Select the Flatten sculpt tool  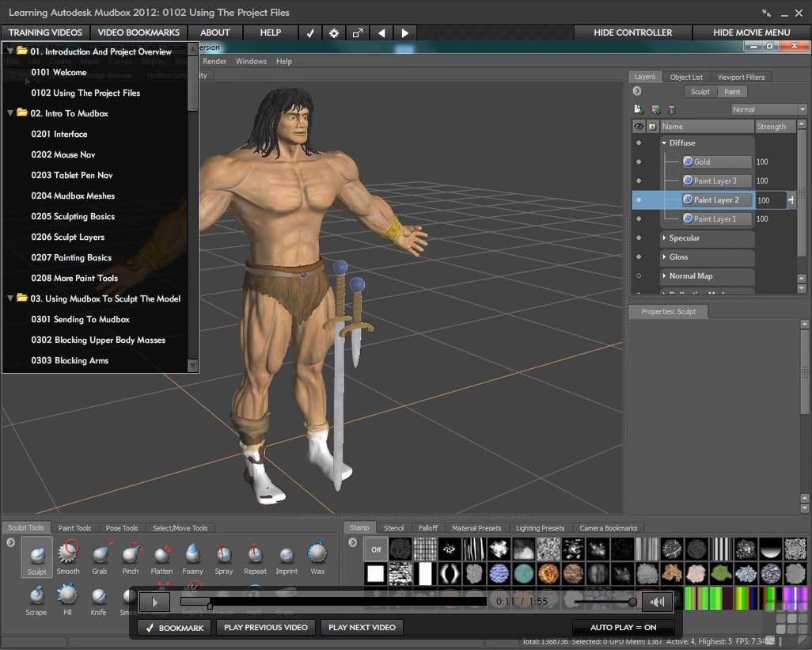point(161,557)
